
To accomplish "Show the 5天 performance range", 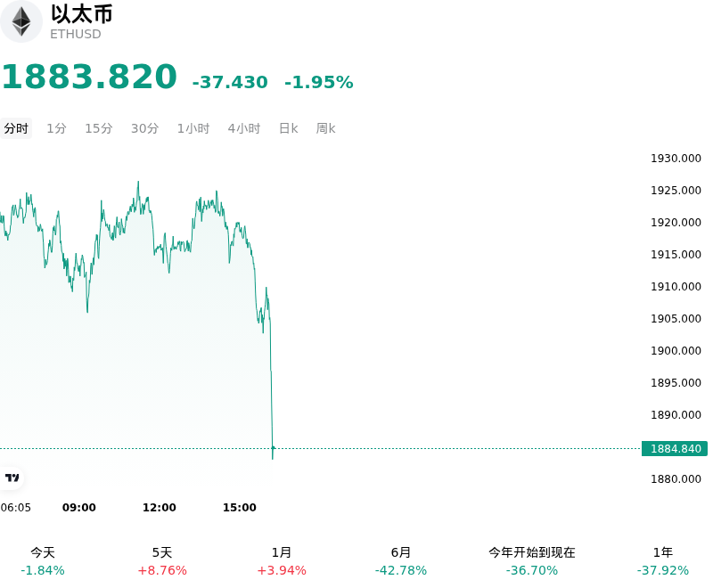I will 162,561.
